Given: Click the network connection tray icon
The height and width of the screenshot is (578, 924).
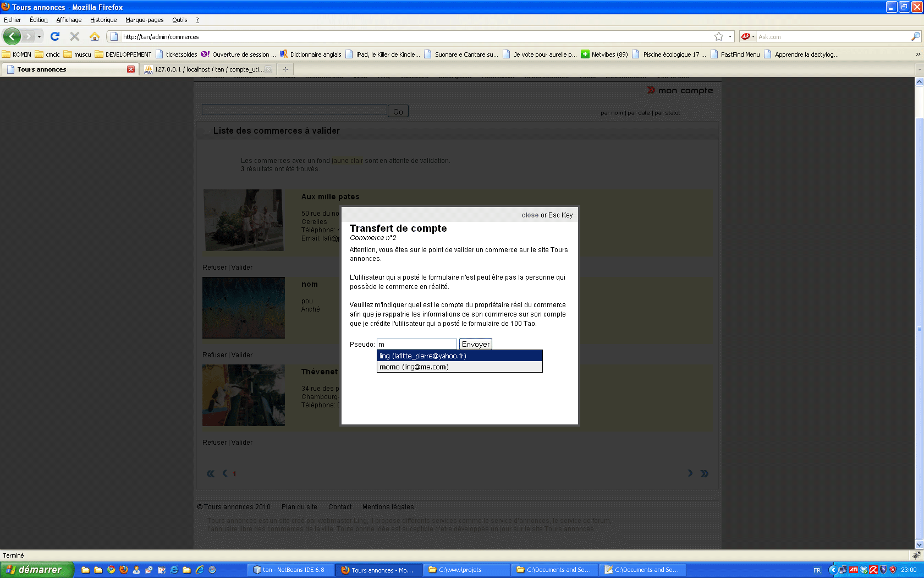Looking at the screenshot, I should tap(843, 570).
